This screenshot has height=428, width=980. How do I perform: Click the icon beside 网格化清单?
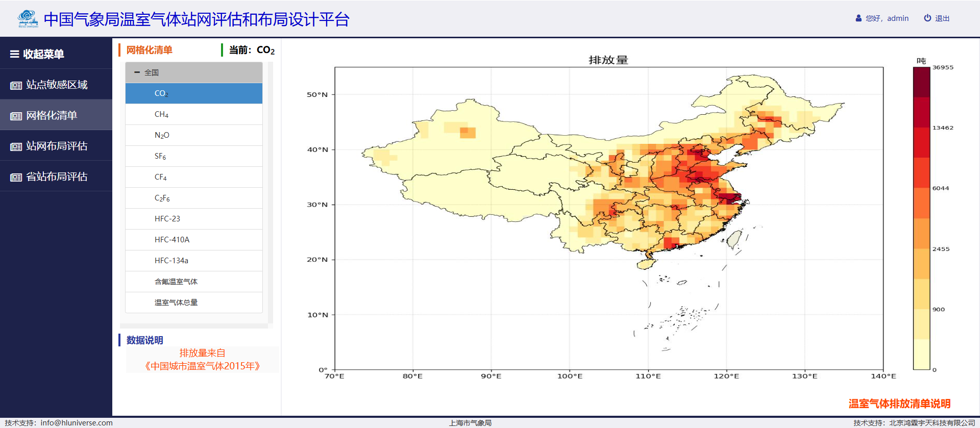point(16,116)
